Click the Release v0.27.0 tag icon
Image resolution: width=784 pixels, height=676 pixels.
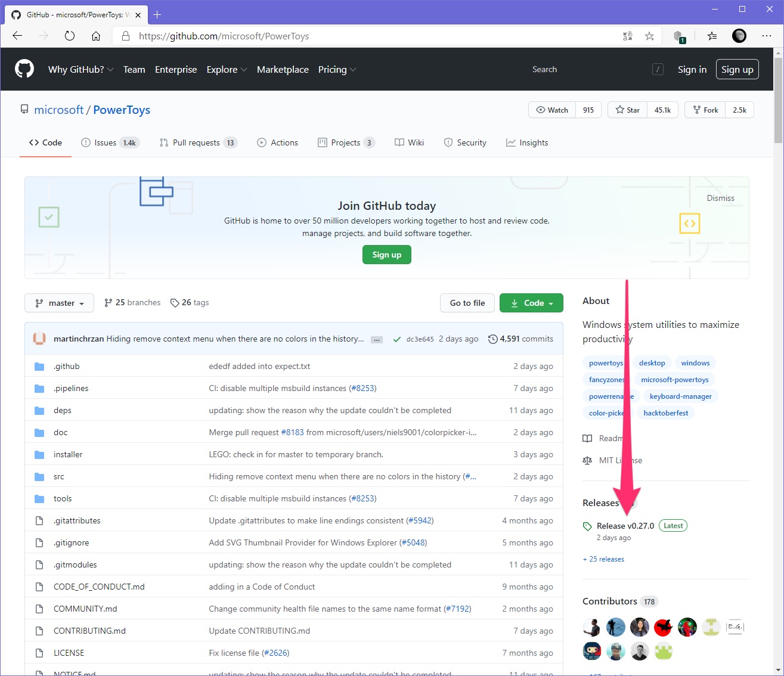[x=587, y=526]
